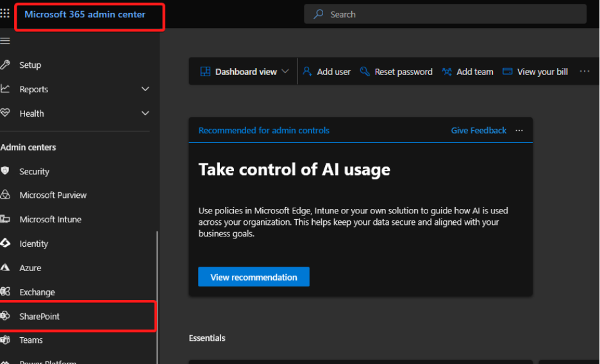Image resolution: width=600 pixels, height=364 pixels.
Task: Click the Security shield icon
Action: pos(5,171)
